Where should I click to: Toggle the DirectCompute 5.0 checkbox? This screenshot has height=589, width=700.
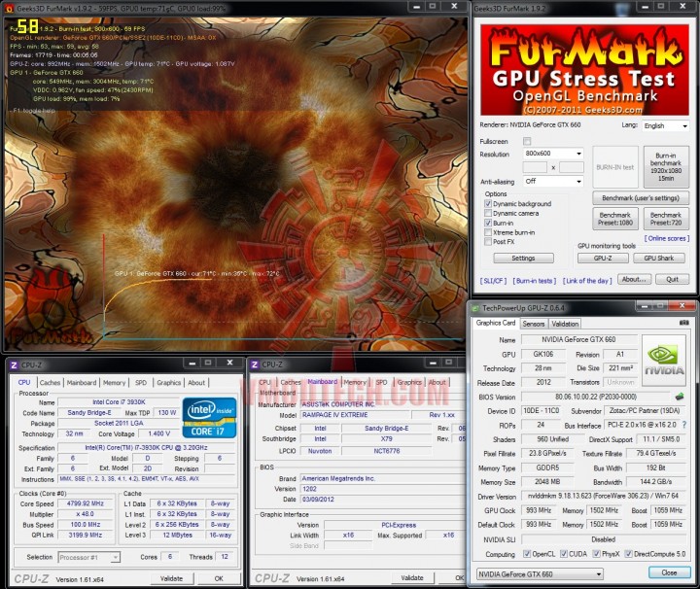(x=628, y=554)
